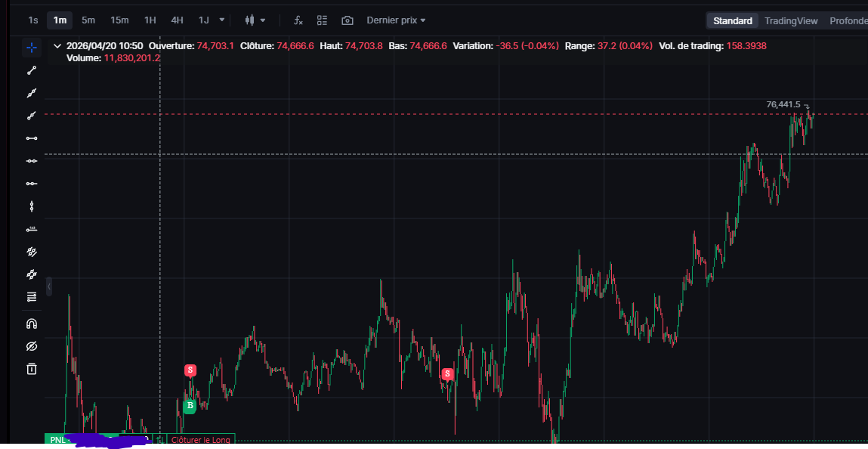Screen dimensions: 868x449
Task: Click the Ouverture value 74,703.1
Action: [215, 46]
